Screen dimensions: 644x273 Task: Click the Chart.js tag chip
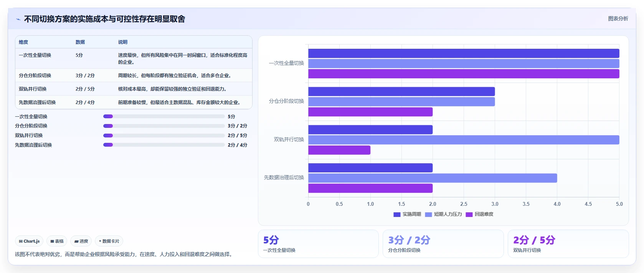[x=29, y=241]
